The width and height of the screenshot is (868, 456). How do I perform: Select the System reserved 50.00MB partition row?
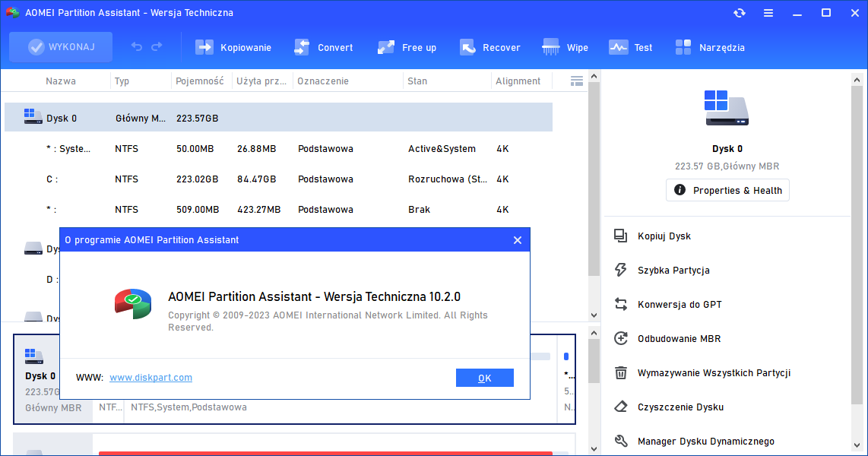278,149
